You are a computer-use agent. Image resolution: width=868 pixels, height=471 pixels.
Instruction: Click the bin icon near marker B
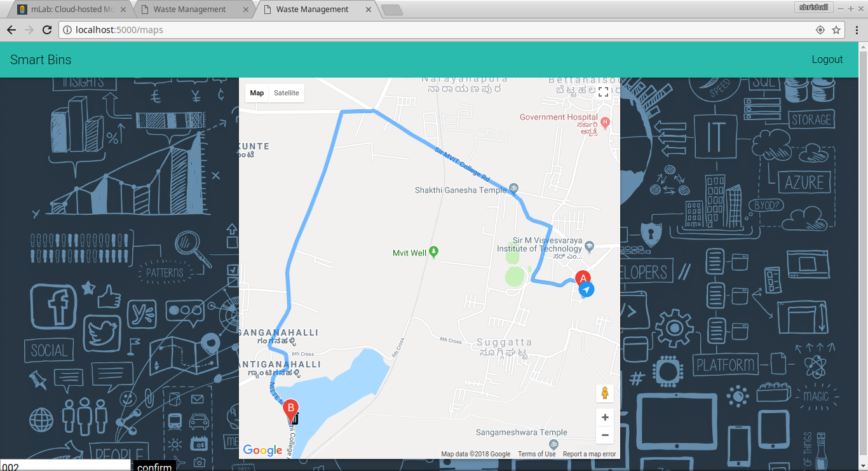295,418
